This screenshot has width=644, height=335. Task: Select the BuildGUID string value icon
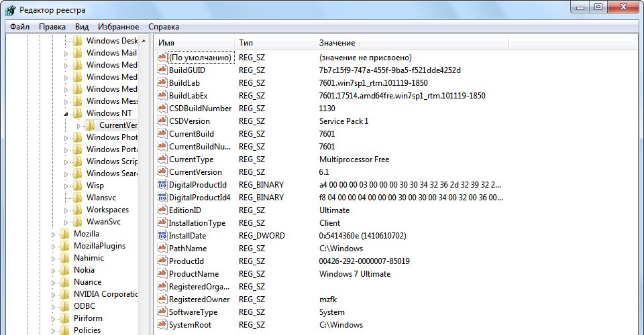point(162,70)
